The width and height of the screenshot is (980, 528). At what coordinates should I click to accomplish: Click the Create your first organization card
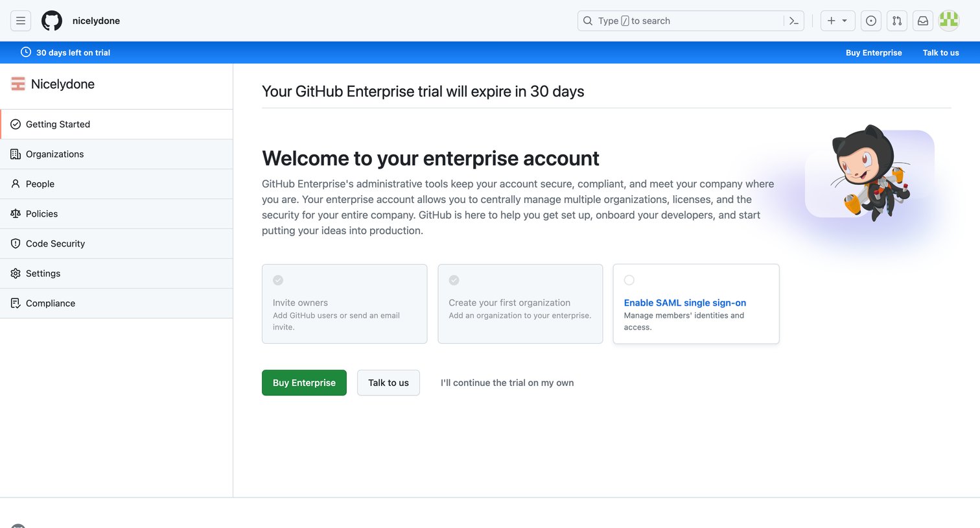tap(520, 304)
